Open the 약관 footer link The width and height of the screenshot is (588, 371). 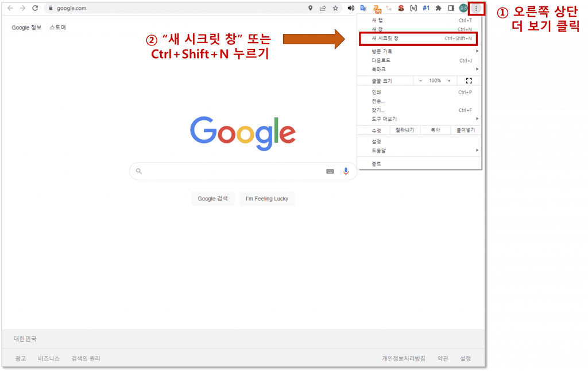click(443, 358)
